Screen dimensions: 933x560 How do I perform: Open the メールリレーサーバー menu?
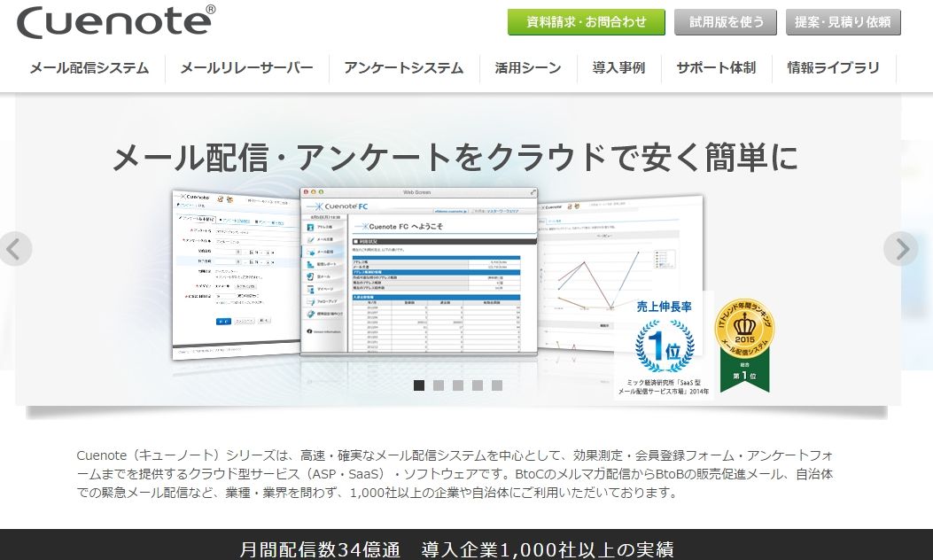click(246, 67)
